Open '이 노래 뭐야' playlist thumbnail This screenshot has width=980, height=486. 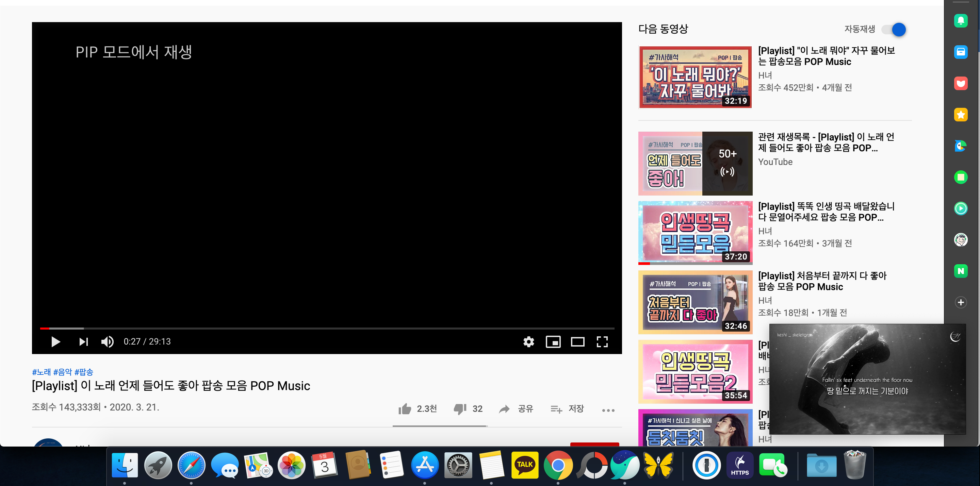click(695, 77)
